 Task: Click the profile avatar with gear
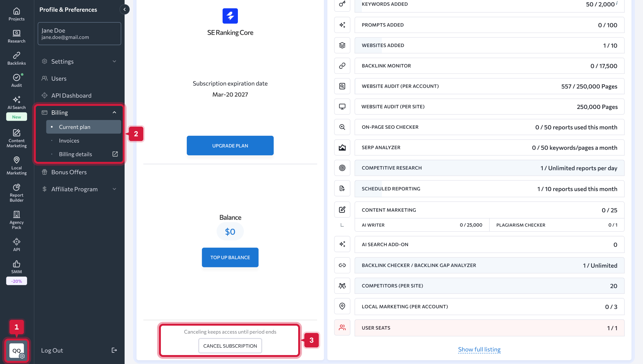[17, 350]
